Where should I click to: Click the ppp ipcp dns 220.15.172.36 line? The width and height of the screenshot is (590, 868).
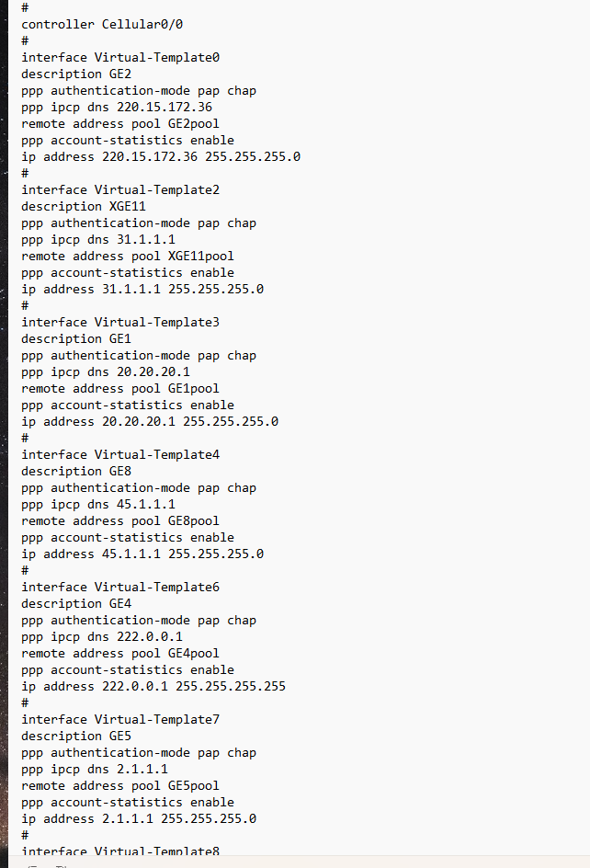tap(117, 107)
